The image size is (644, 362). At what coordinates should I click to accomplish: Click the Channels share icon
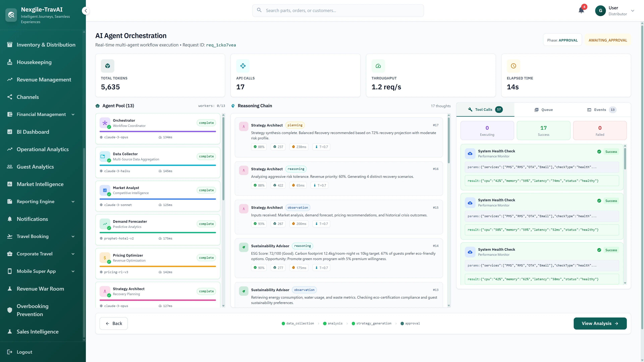pos(10,97)
